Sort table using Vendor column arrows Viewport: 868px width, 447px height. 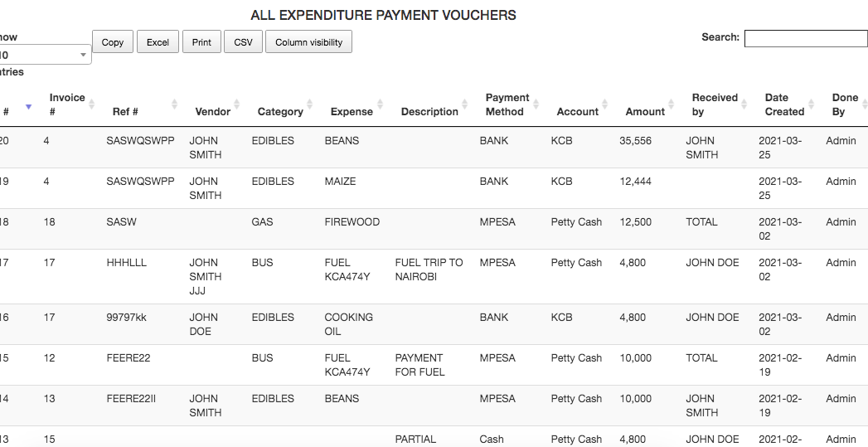tap(237, 104)
